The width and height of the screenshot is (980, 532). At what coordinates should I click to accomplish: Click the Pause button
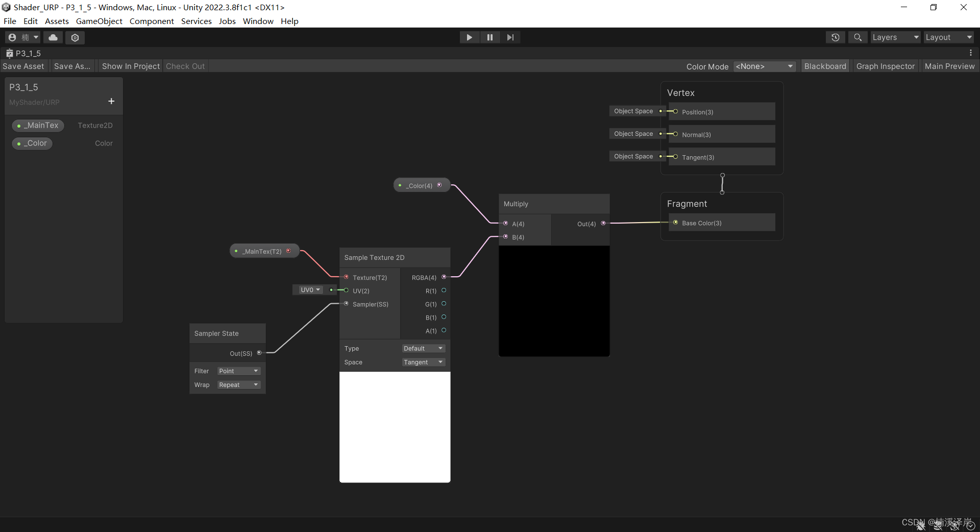[489, 37]
